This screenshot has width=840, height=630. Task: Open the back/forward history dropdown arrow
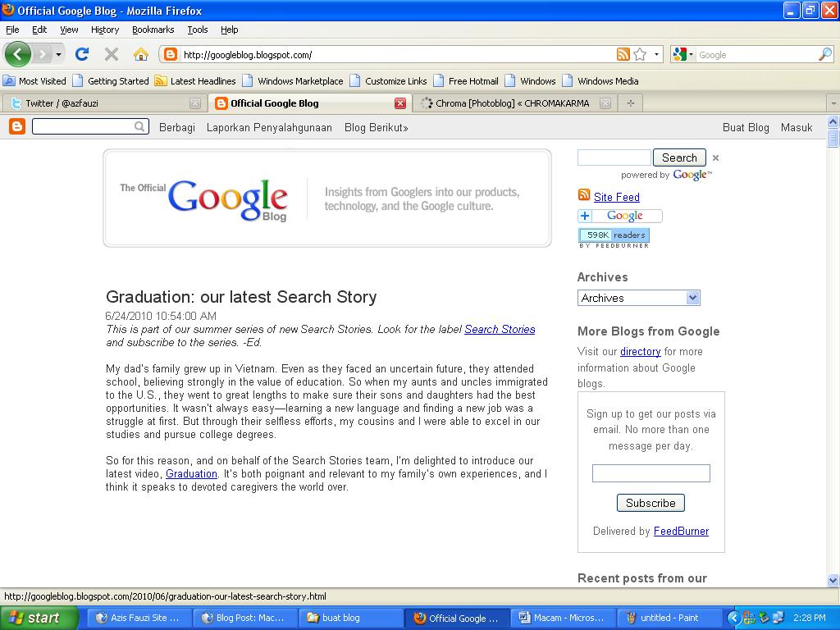58,54
